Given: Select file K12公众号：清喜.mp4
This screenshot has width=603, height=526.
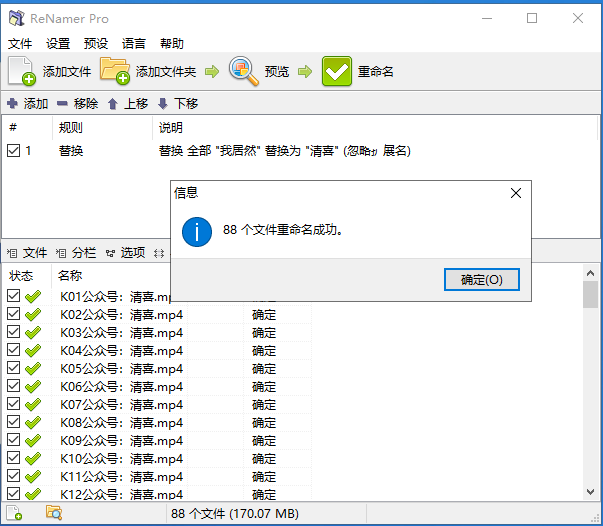Looking at the screenshot, I should tap(122, 494).
